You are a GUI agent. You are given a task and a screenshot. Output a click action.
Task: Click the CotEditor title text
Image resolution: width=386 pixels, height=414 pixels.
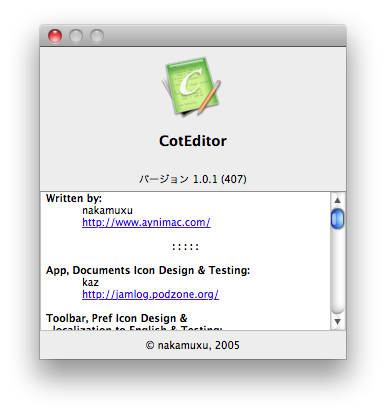193,141
